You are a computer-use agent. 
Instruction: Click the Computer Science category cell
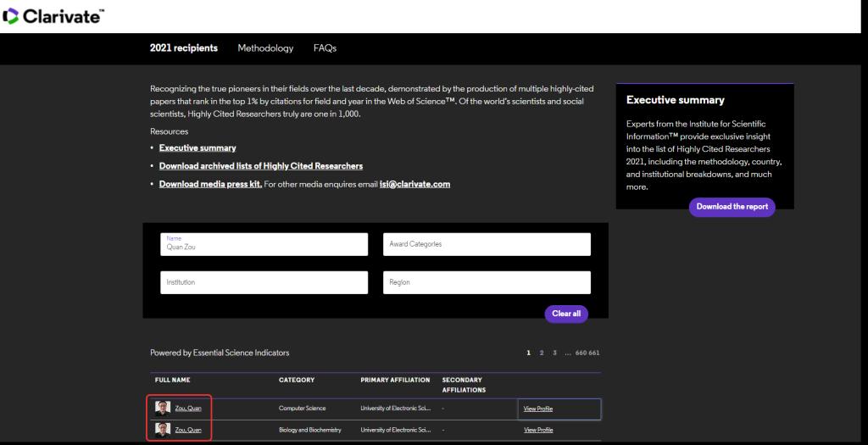(303, 409)
